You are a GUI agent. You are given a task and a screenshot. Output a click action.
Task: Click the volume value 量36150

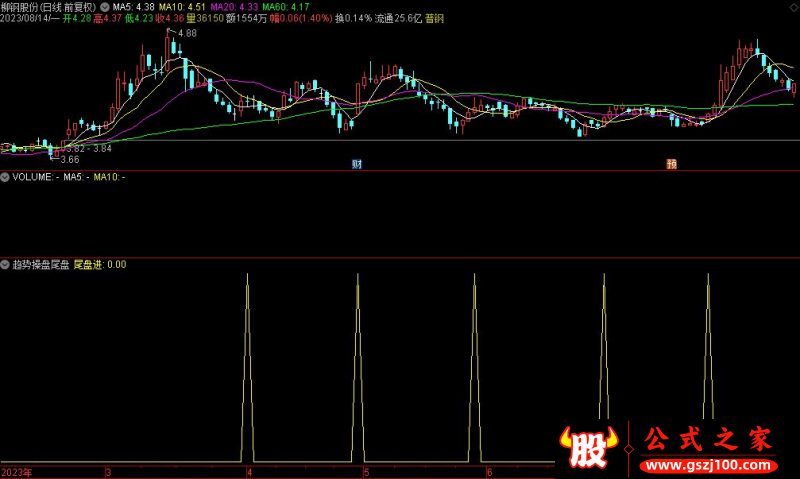coord(205,18)
